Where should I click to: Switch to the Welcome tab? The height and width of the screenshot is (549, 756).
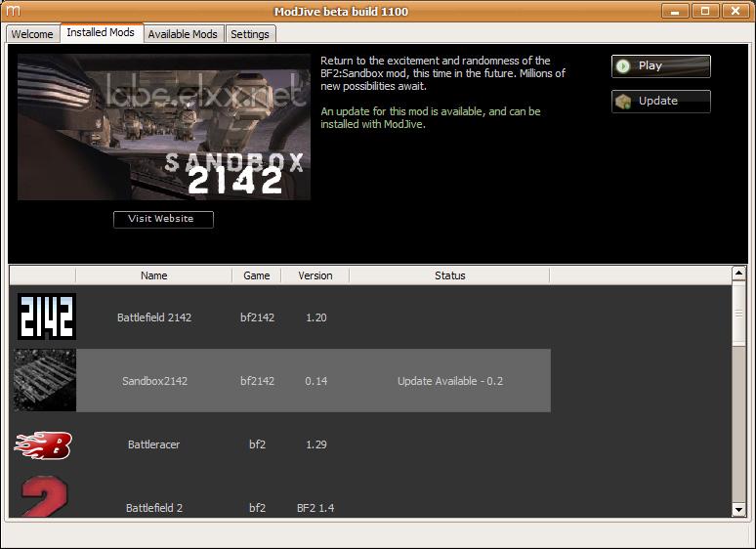pyautogui.click(x=32, y=34)
